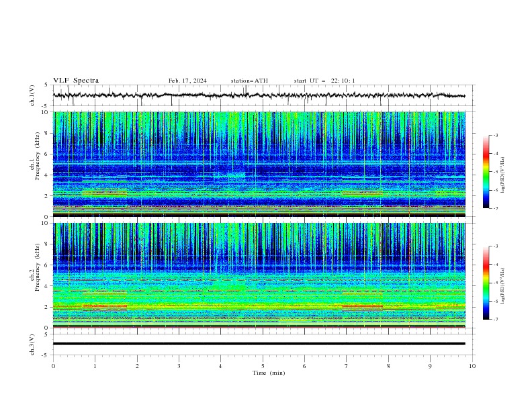Click the "-7" tick on ch.2 color bar
This screenshot has width=532, height=411.
point(495,320)
